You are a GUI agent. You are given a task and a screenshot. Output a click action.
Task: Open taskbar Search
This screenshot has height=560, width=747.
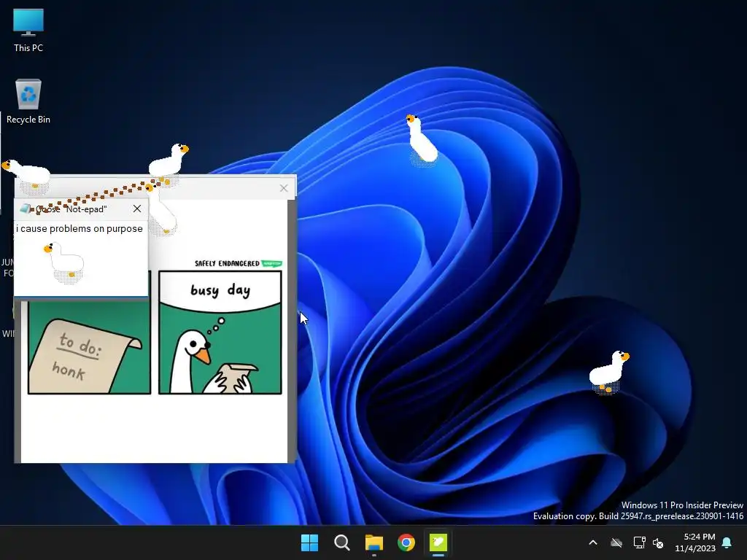[x=341, y=542]
